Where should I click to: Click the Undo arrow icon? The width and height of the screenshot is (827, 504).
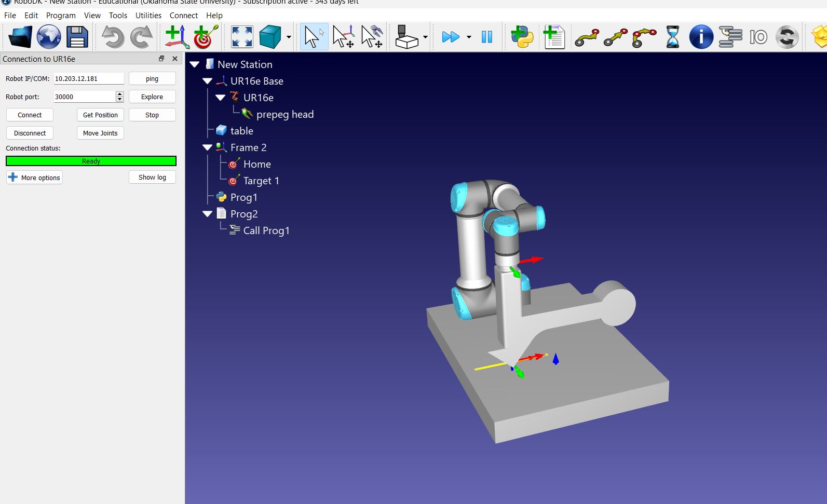click(113, 37)
